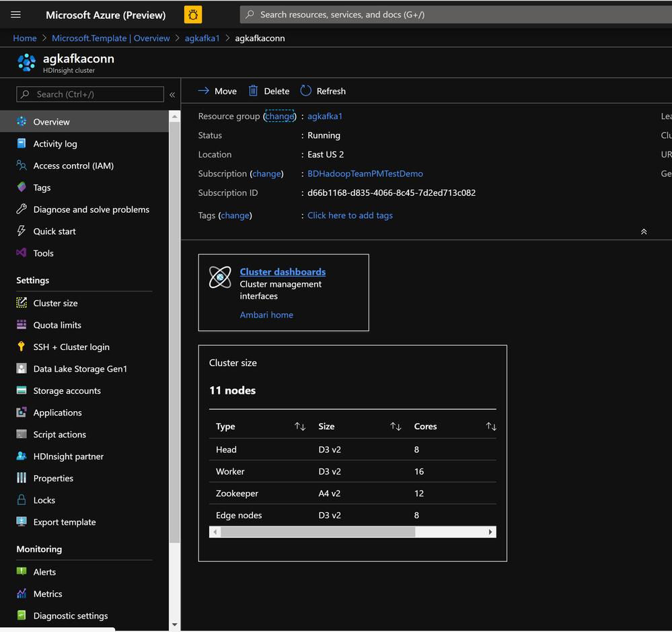672x632 pixels.
Task: Click the Quick start lightning icon
Action: (x=22, y=231)
